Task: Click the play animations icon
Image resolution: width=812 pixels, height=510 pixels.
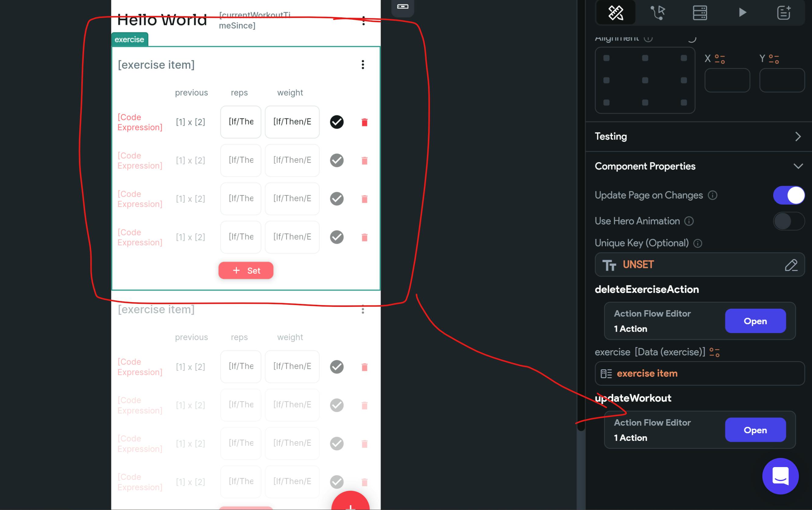Action: coord(742,13)
